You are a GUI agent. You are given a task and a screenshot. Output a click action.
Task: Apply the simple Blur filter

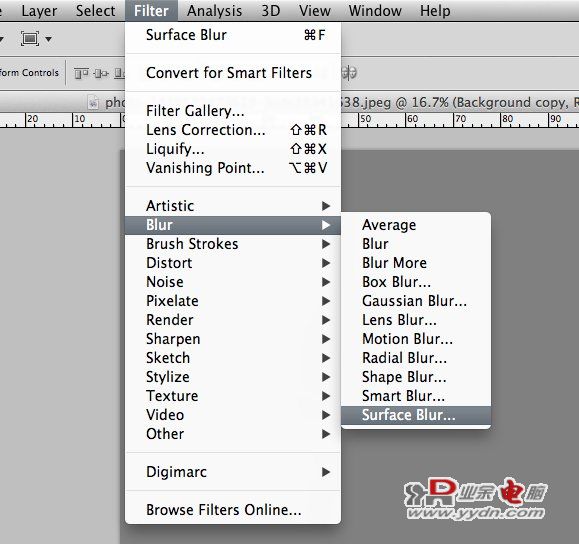point(416,244)
